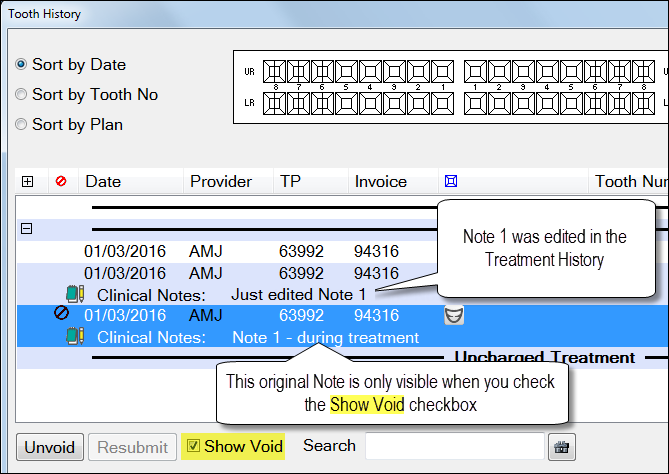The image size is (669, 474).
Task: Select LR tooth 8 in chart
Action: pyautogui.click(x=274, y=104)
